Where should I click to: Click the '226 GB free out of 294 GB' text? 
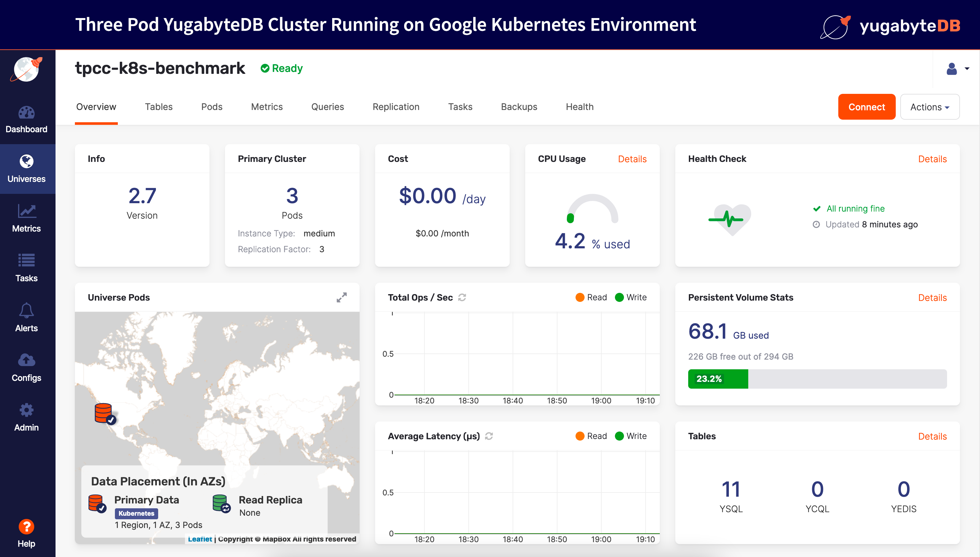pyautogui.click(x=740, y=356)
